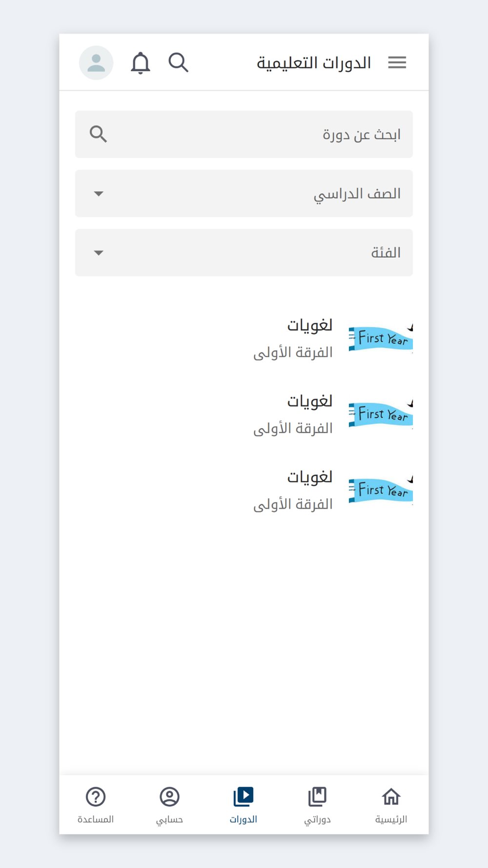The height and width of the screenshot is (868, 488).
Task: Open the third لغويات course title
Action: [x=309, y=477]
